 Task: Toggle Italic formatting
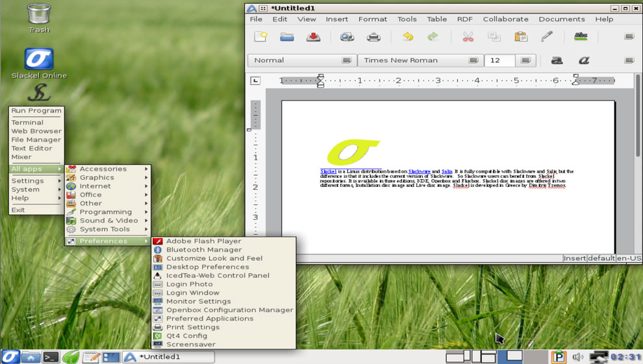point(584,60)
